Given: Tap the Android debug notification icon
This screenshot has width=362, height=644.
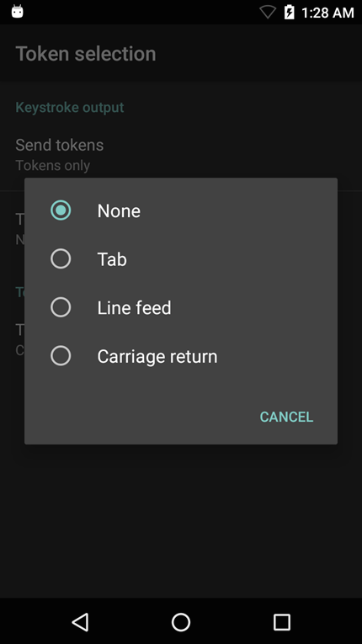Looking at the screenshot, I should point(17,12).
